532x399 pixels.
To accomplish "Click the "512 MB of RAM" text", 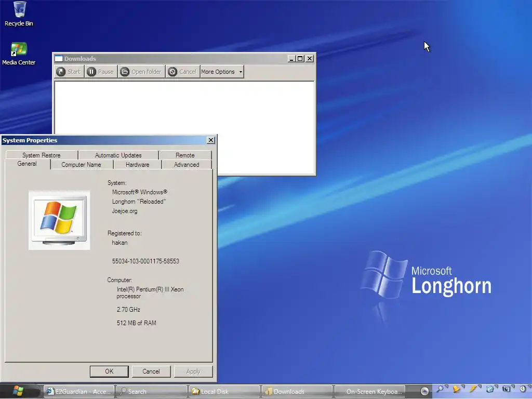I will 137,323.
